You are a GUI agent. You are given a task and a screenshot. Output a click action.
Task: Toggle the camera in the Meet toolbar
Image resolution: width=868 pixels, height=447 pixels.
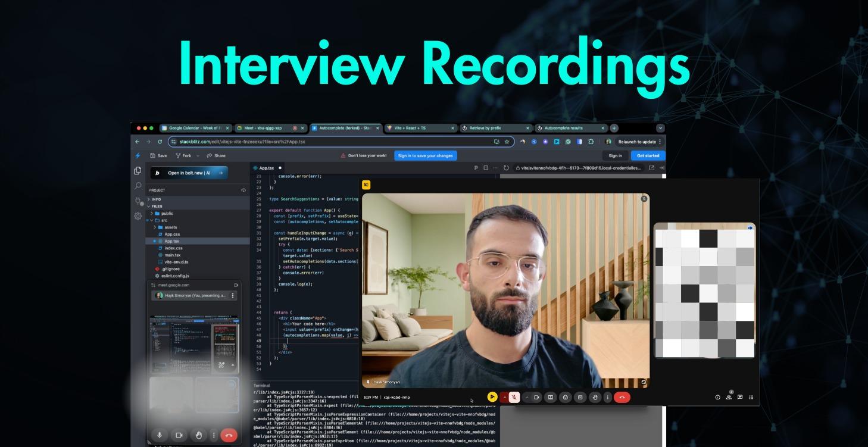point(538,397)
